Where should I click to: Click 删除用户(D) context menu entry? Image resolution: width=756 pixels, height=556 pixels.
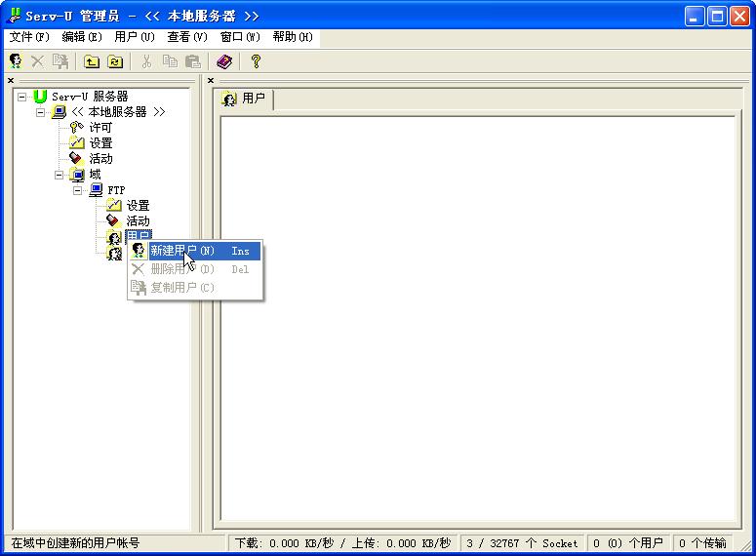pyautogui.click(x=195, y=269)
